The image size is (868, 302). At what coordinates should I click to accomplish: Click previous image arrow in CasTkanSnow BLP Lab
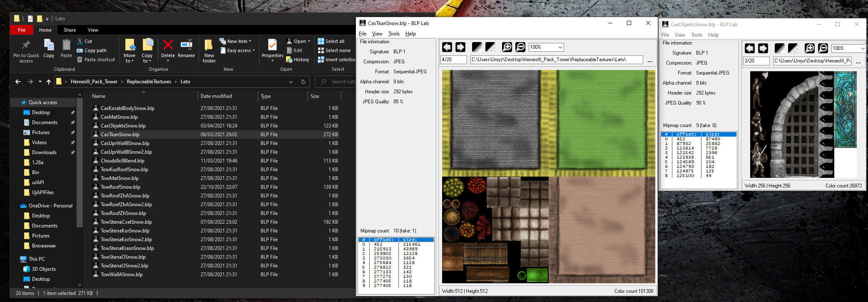click(x=447, y=47)
